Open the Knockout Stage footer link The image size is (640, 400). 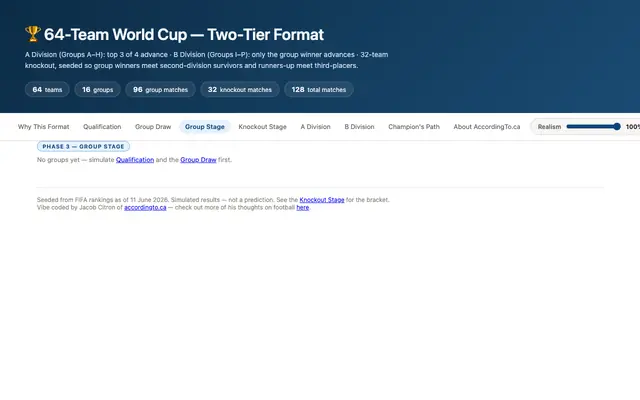click(322, 200)
